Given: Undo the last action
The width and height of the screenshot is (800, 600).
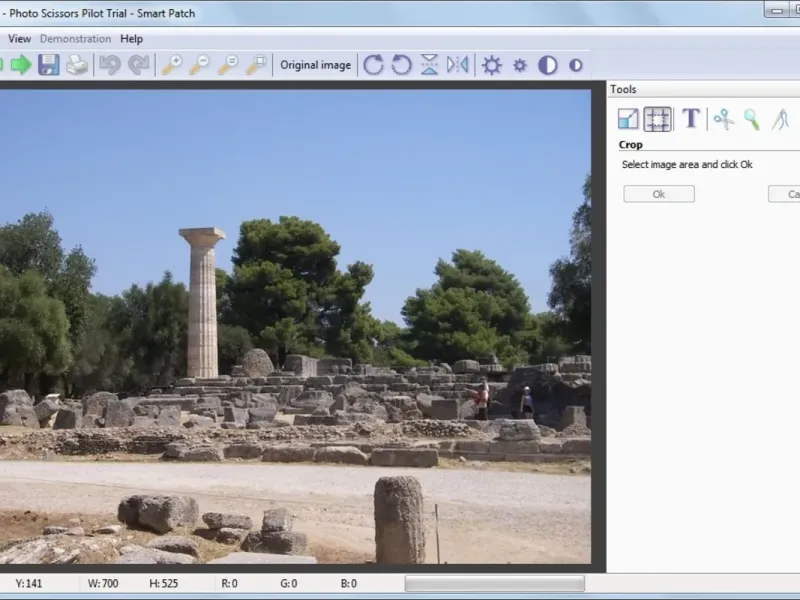Looking at the screenshot, I should pyautogui.click(x=110, y=65).
